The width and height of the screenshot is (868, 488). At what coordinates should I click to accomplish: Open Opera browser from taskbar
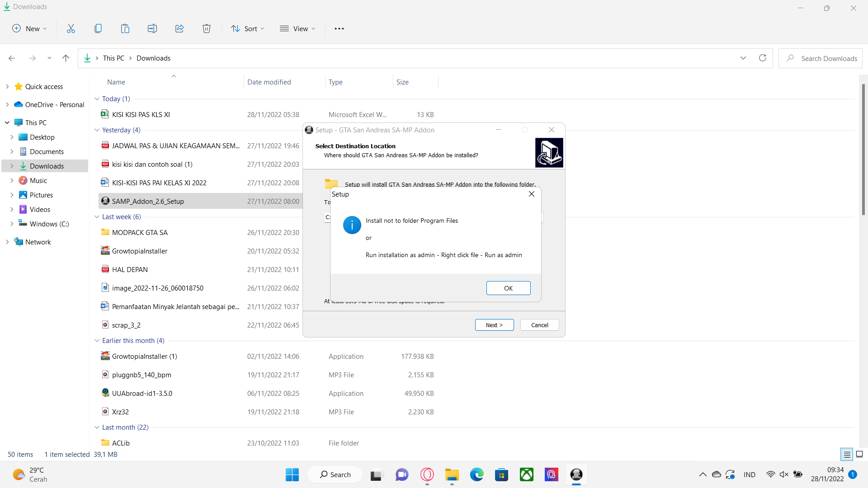click(427, 474)
